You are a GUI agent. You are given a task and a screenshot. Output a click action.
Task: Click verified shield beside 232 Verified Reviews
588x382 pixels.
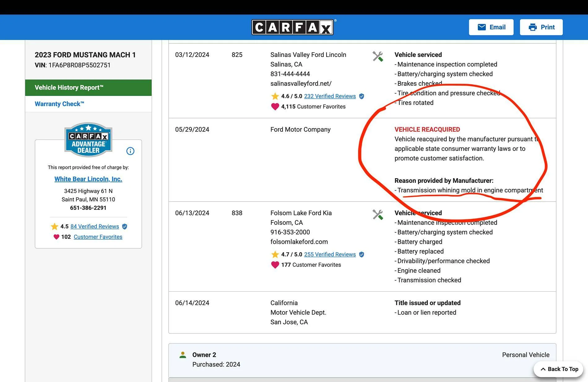pos(361,96)
